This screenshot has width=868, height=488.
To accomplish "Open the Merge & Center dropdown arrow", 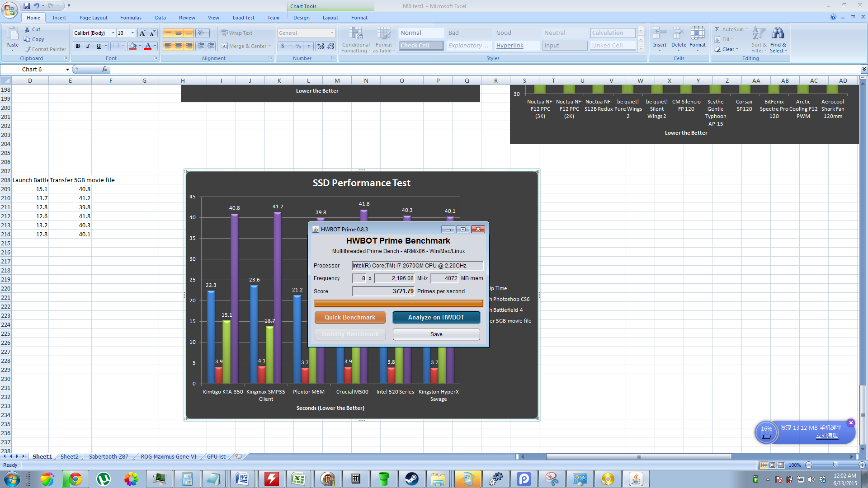I will (x=269, y=46).
